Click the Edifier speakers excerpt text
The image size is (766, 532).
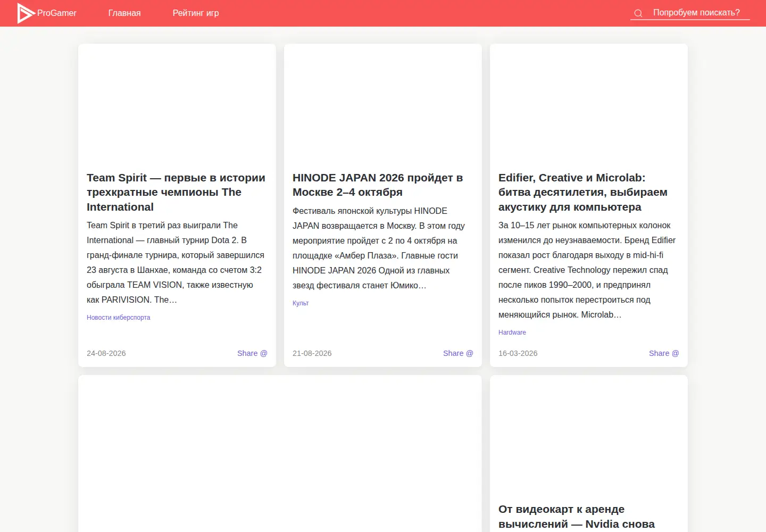[588, 270]
